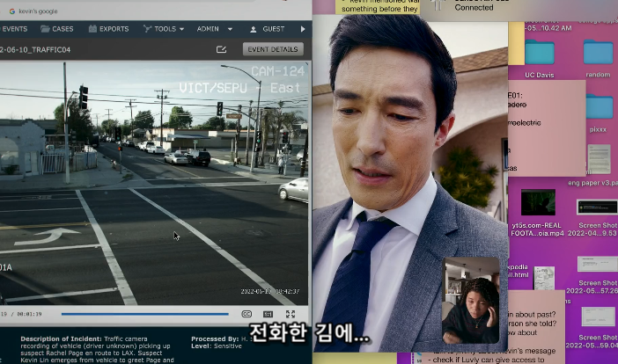Click the video playback progress bar
The width and height of the screenshot is (618, 364).
click(144, 314)
